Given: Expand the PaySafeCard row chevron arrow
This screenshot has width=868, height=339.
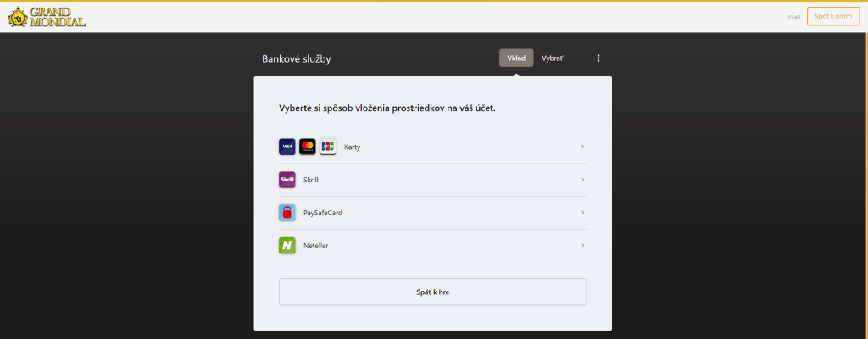Looking at the screenshot, I should 583,213.
